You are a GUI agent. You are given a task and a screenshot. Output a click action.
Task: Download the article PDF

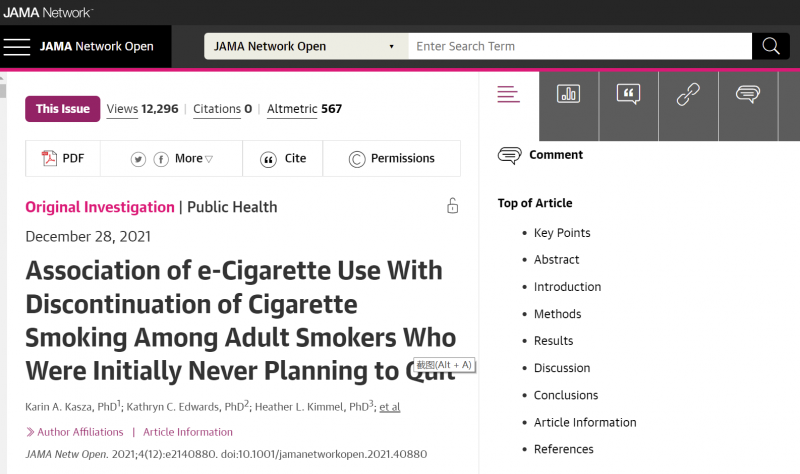pos(63,158)
